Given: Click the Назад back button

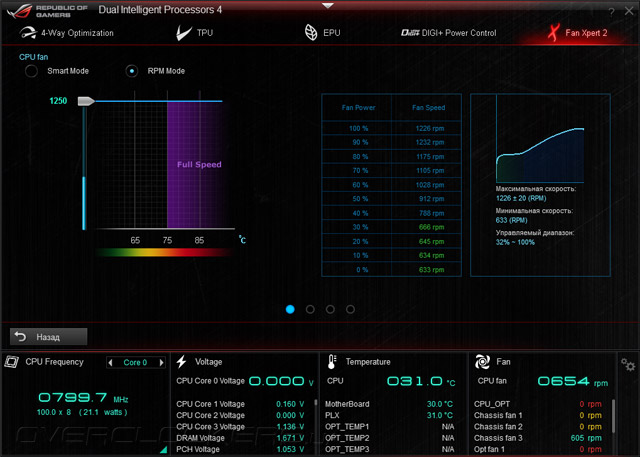Looking at the screenshot, I should click(49, 337).
